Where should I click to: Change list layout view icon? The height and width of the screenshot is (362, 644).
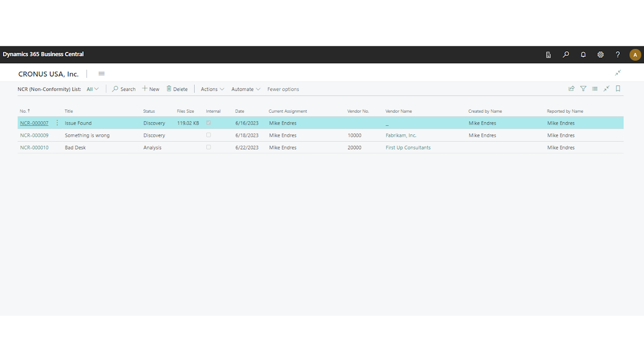coord(595,88)
